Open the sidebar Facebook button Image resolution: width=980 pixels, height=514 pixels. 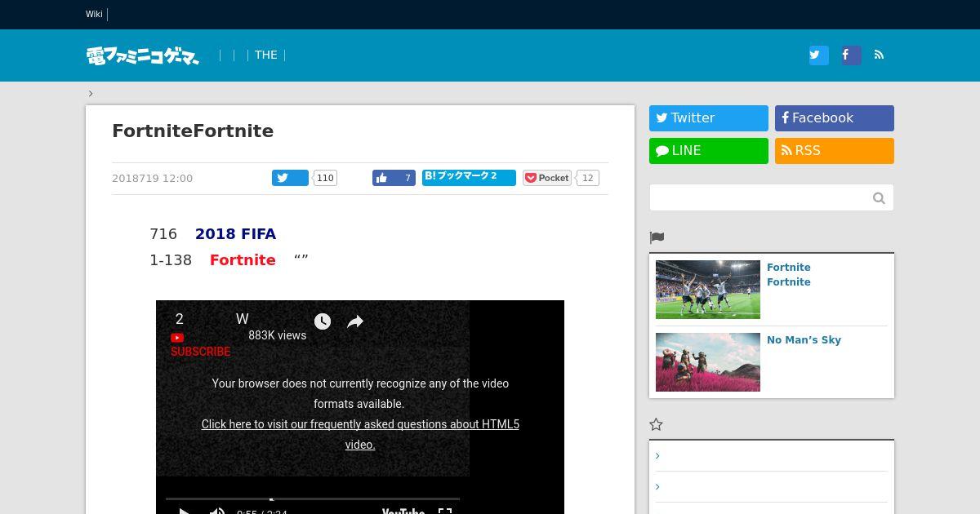tap(835, 118)
